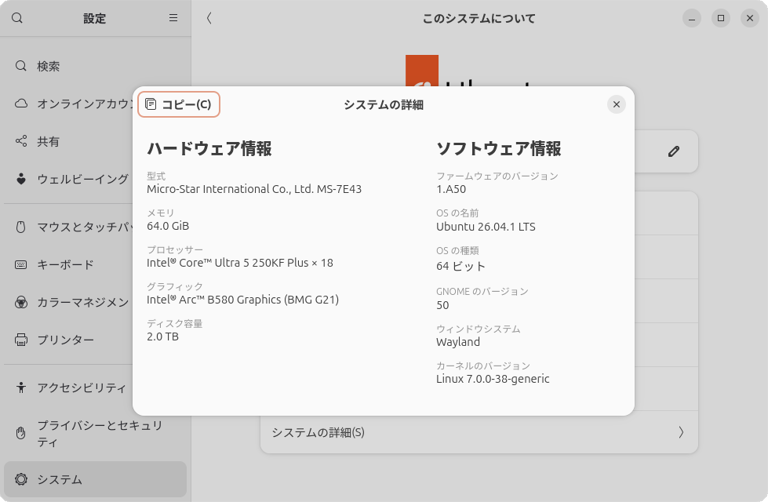Click the graphics value Intel Arc B580
Screen dimensions: 768x502
242,300
